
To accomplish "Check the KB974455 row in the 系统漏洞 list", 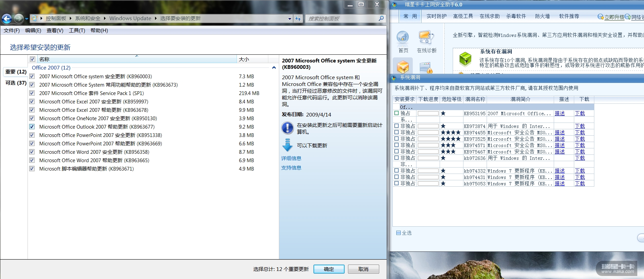I will 397,132.
